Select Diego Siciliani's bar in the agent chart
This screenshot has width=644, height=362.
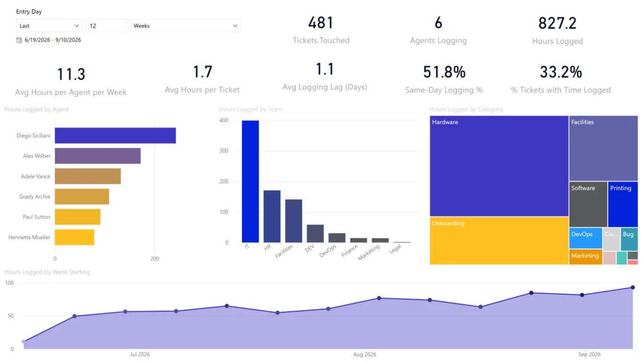[x=115, y=136]
